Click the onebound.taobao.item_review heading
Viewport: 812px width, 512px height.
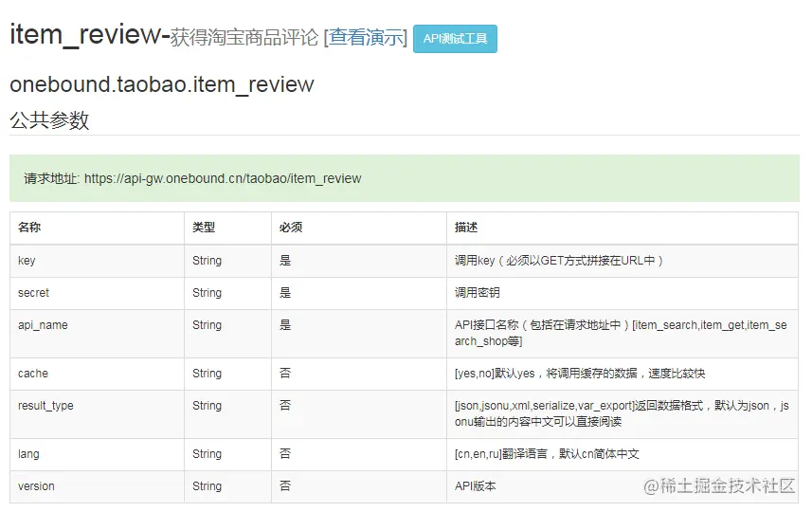[x=162, y=84]
